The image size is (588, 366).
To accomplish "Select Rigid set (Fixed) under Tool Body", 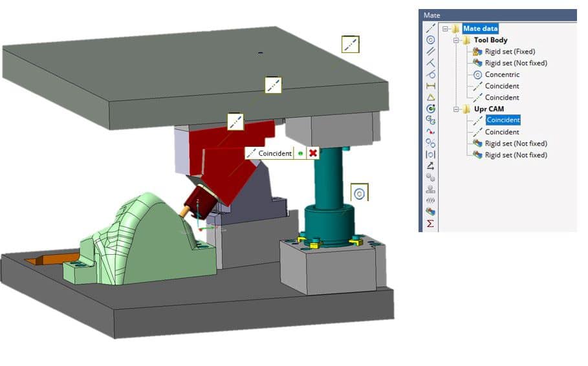I will click(510, 52).
